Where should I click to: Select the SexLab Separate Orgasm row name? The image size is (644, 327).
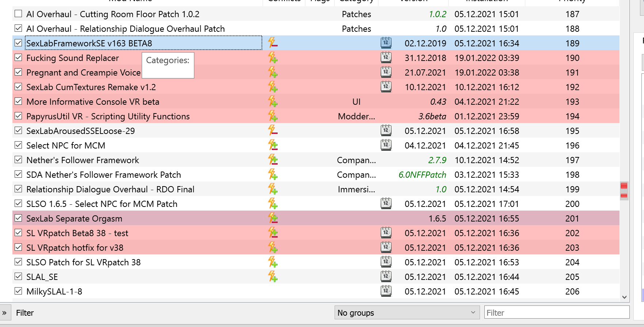point(74,219)
